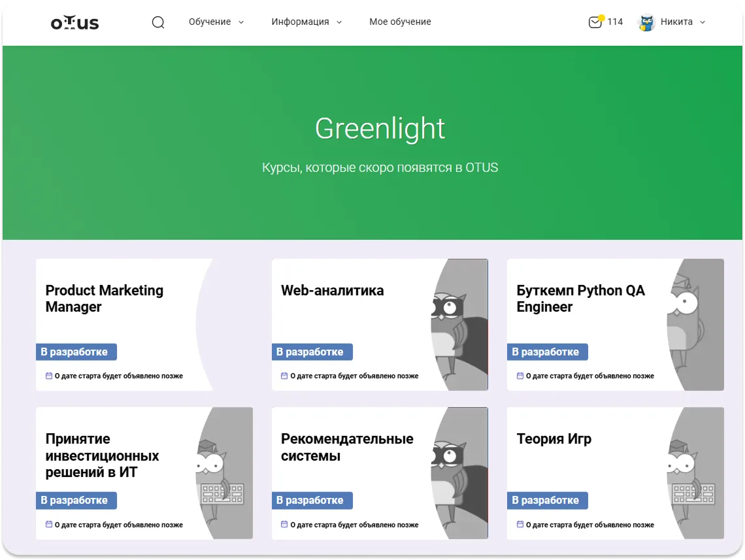The height and width of the screenshot is (560, 745).
Task: Open Принятие инвестиционных решений в ИТ course
Action: (102, 455)
